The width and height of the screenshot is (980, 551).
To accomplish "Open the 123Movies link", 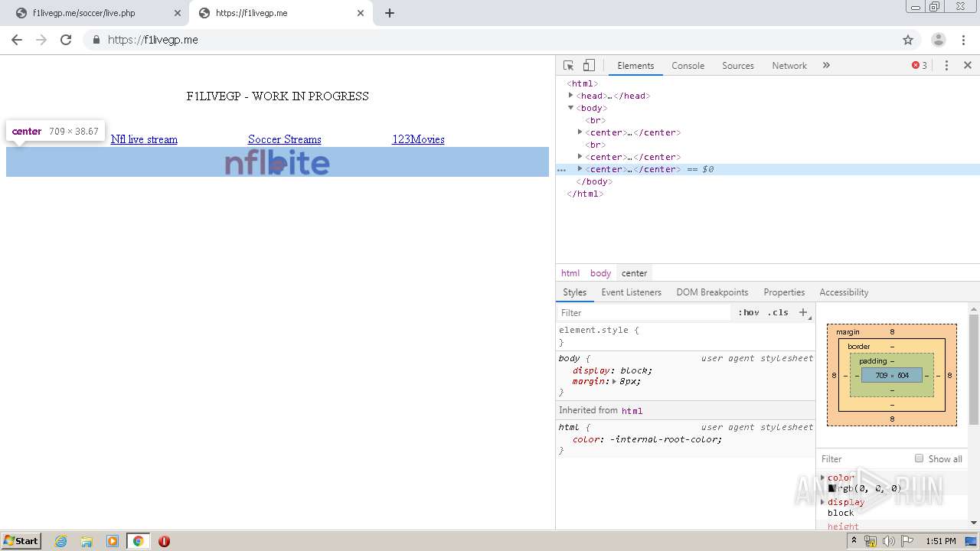I will (x=418, y=139).
